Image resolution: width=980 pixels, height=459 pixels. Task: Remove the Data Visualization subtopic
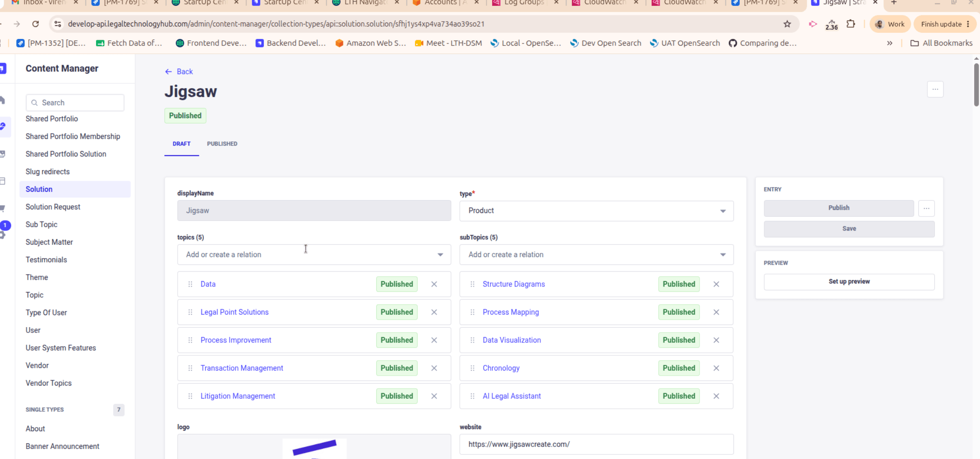716,340
